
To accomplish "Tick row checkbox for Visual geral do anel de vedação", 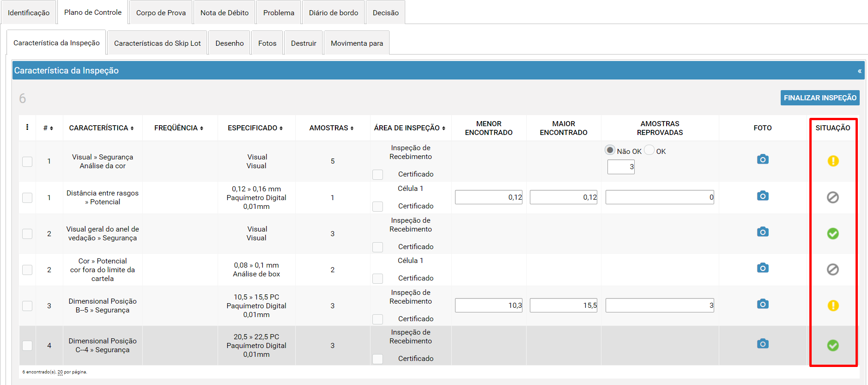I will pyautogui.click(x=27, y=233).
